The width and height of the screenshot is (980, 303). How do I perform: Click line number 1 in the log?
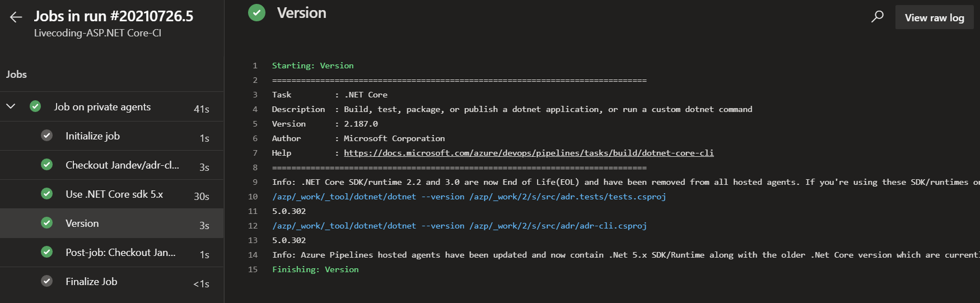coord(255,66)
